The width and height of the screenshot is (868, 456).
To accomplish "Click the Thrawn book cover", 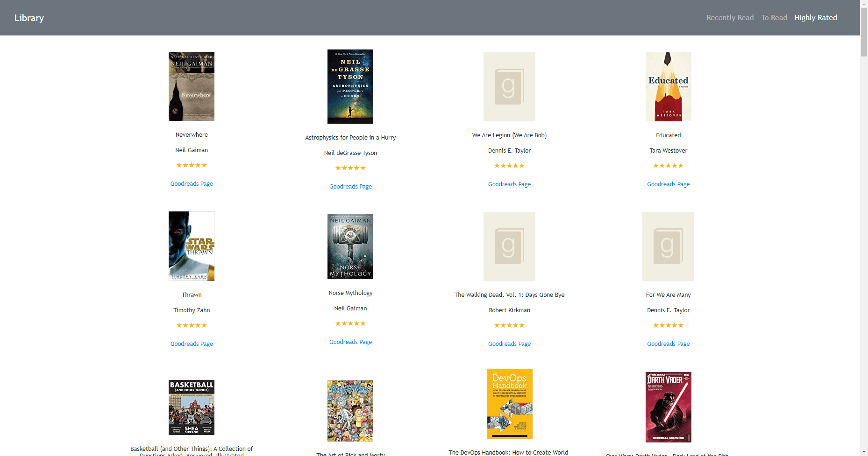I will (x=192, y=246).
